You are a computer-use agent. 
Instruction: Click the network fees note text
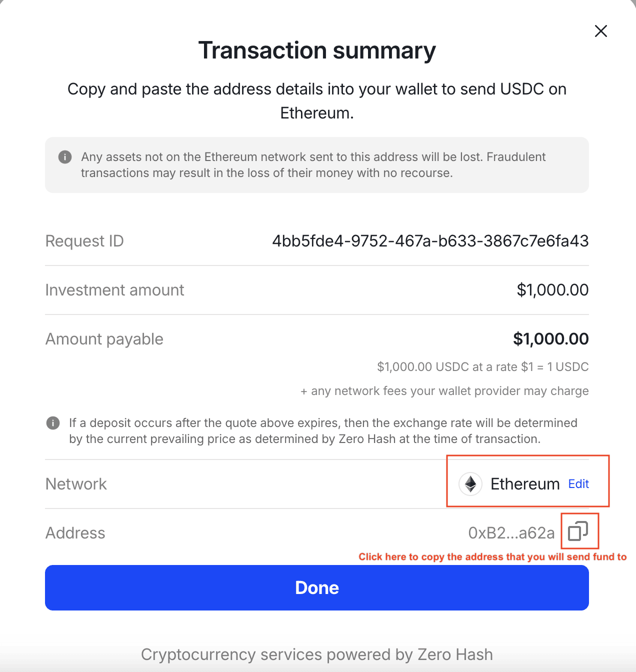(x=444, y=391)
